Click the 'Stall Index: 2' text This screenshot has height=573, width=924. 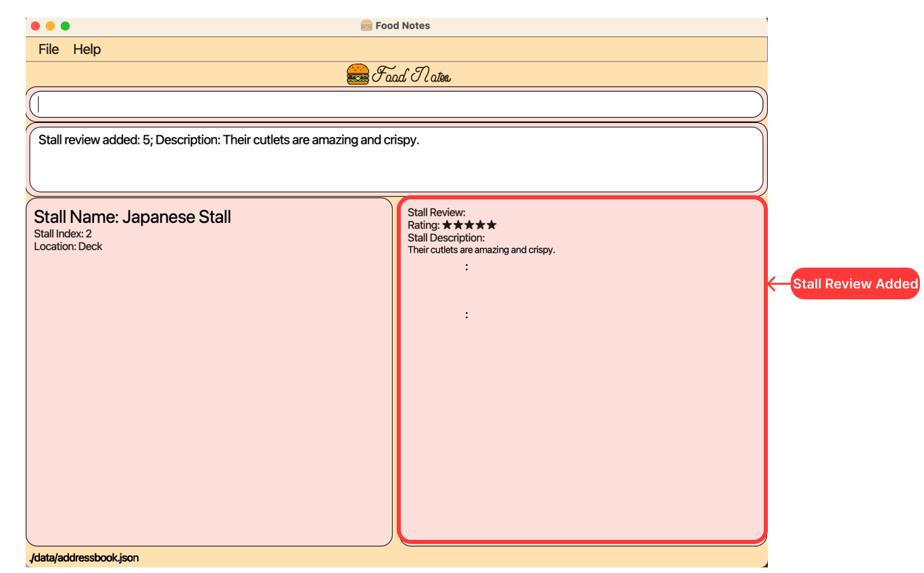(x=63, y=234)
